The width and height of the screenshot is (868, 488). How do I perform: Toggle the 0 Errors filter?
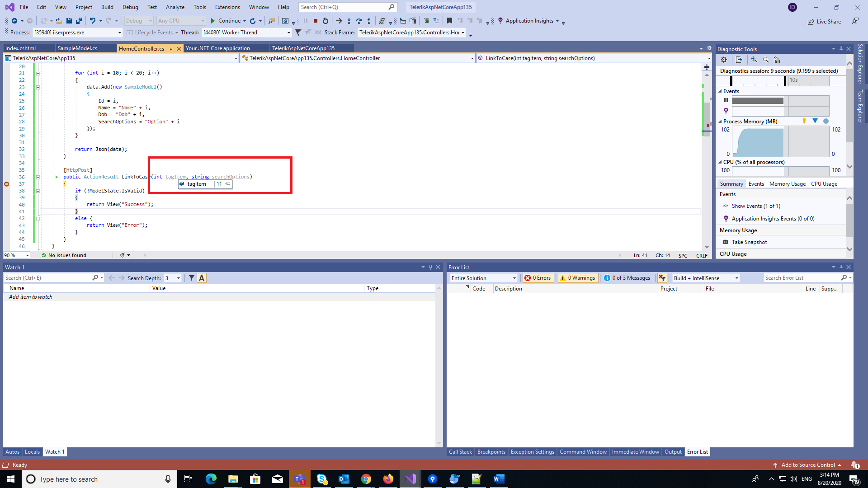pos(538,278)
